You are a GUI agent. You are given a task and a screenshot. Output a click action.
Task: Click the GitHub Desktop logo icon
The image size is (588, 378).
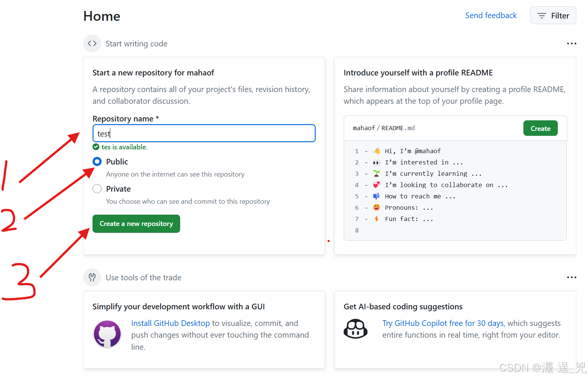[x=107, y=334]
